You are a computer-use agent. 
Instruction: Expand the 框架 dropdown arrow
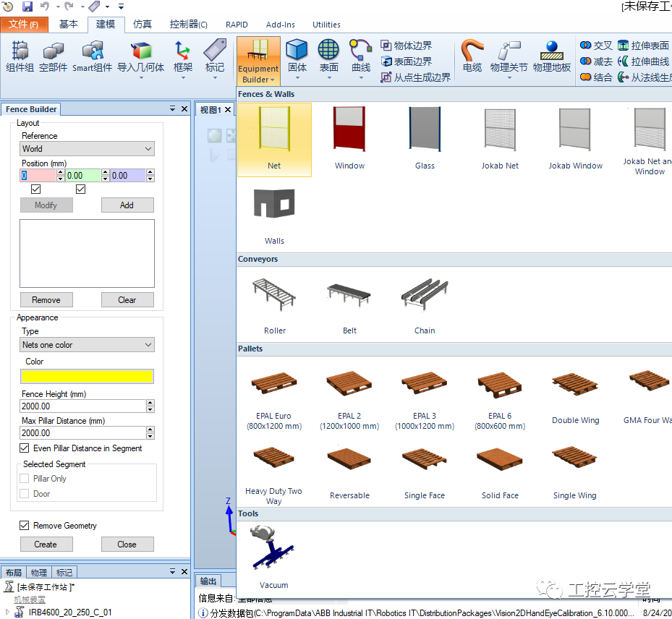pos(183,77)
